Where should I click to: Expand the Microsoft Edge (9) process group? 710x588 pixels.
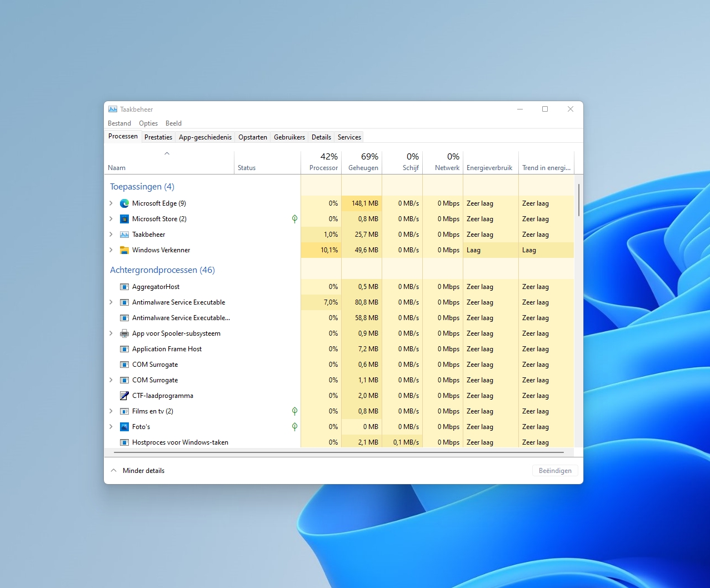(111, 203)
